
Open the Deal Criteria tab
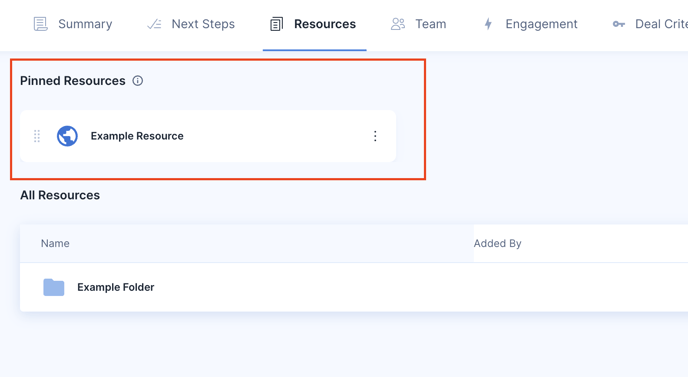click(x=650, y=24)
